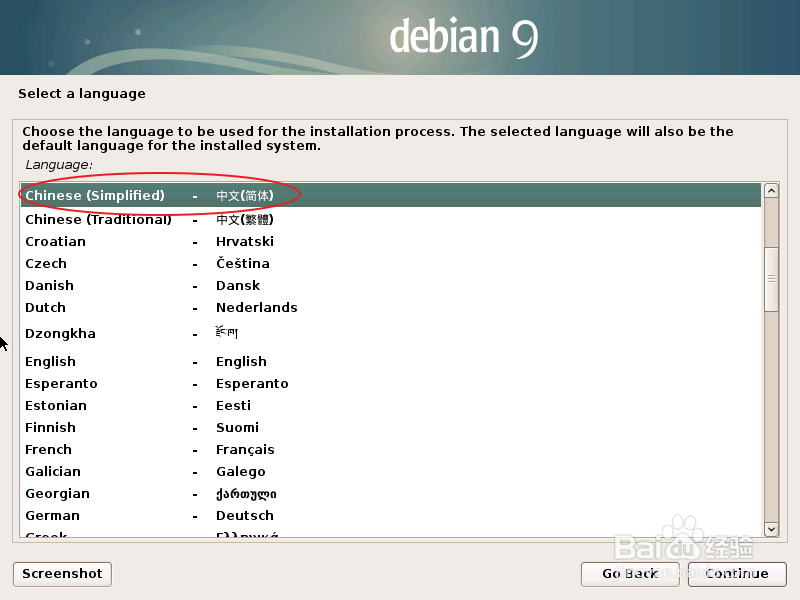The width and height of the screenshot is (800, 600).
Task: Click the Screenshot button
Action: [x=62, y=574]
